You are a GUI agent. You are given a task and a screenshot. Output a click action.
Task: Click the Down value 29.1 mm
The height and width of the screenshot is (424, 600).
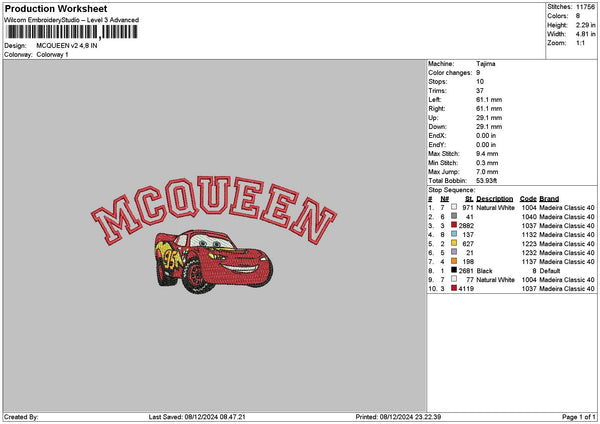coord(489,127)
